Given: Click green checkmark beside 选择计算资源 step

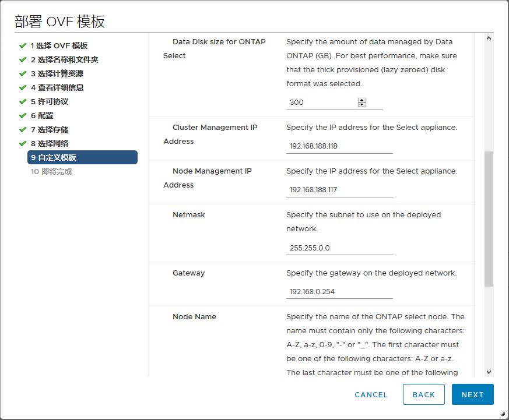Looking at the screenshot, I should pos(22,73).
